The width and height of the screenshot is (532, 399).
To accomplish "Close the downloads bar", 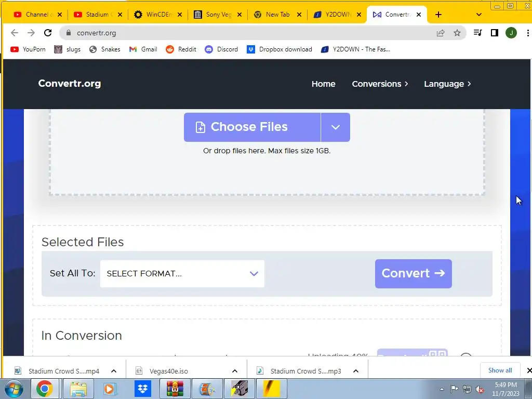I will coord(528,370).
